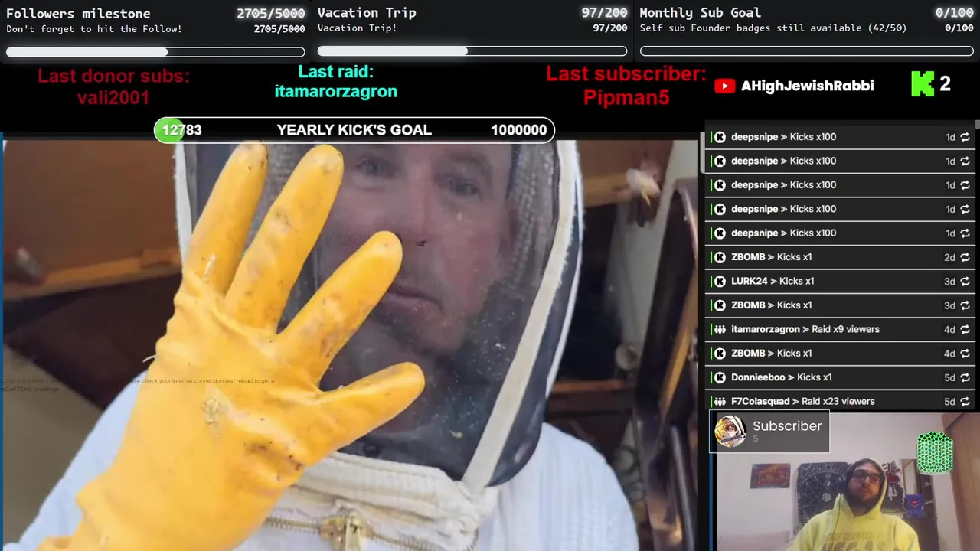Click 'Last raid:' heading
This screenshot has height=551, width=980.
336,72
